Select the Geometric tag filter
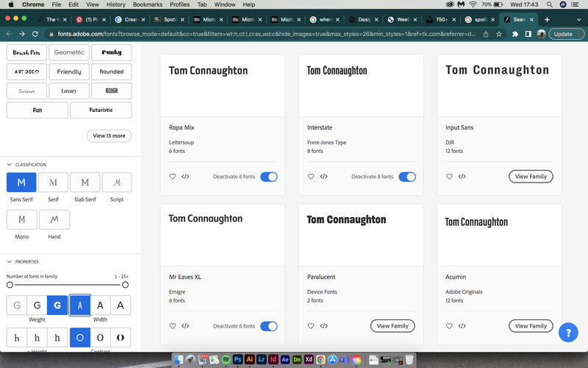Viewport: 588px width, 368px height. (x=69, y=52)
